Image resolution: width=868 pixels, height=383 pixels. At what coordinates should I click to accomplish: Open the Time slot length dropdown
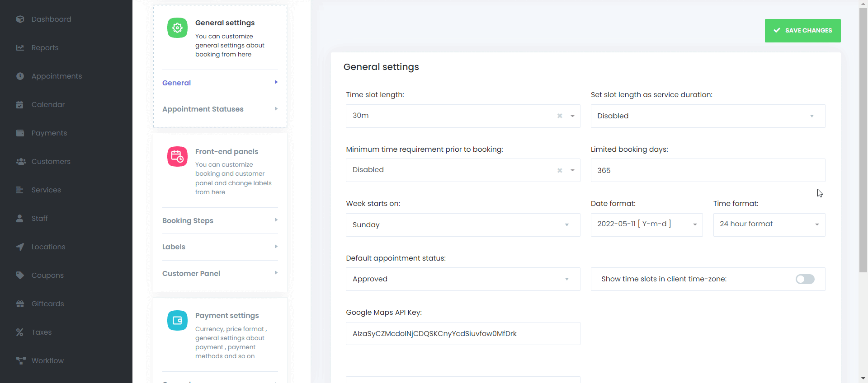pos(463,116)
